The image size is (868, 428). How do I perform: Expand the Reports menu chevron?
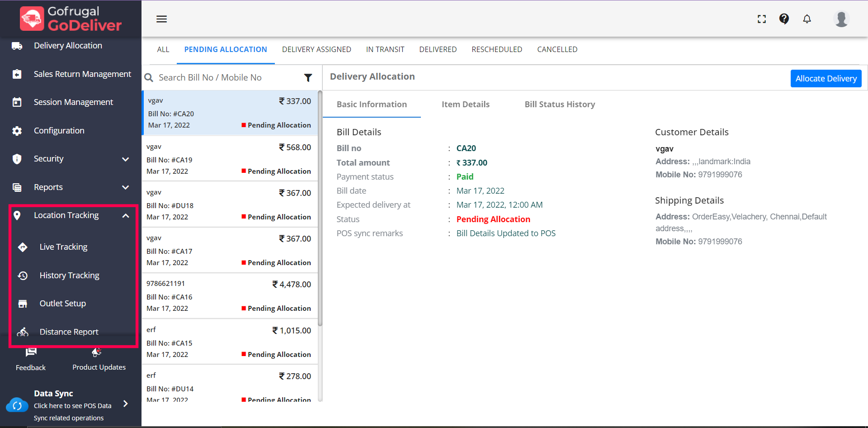click(x=126, y=187)
